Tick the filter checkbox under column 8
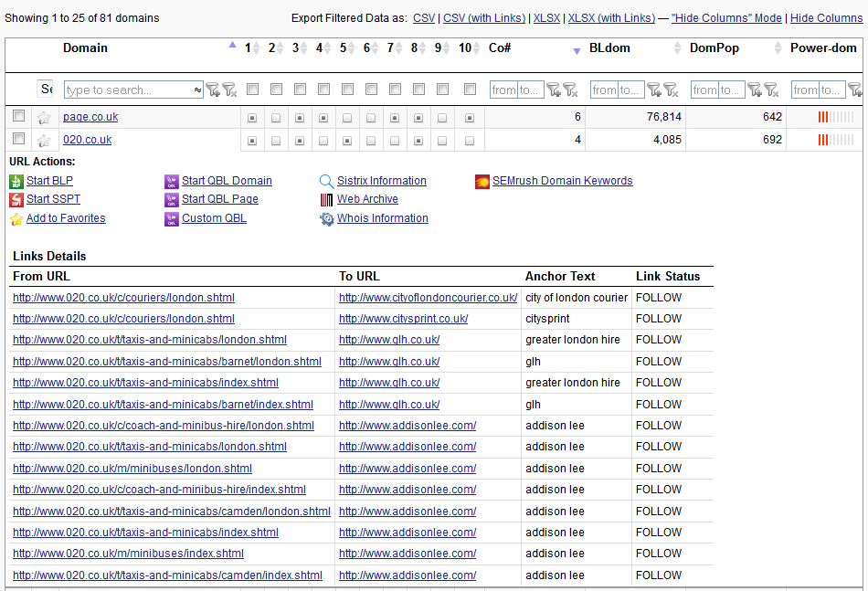 tap(419, 90)
